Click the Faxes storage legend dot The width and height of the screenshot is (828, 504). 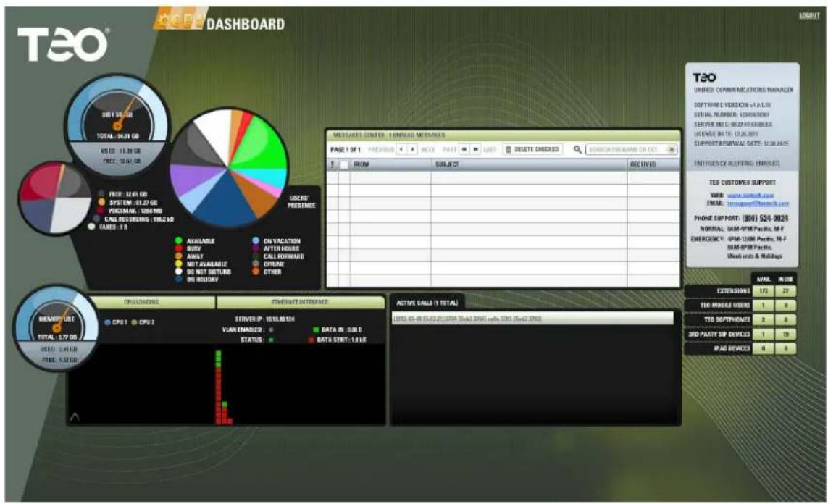91,227
